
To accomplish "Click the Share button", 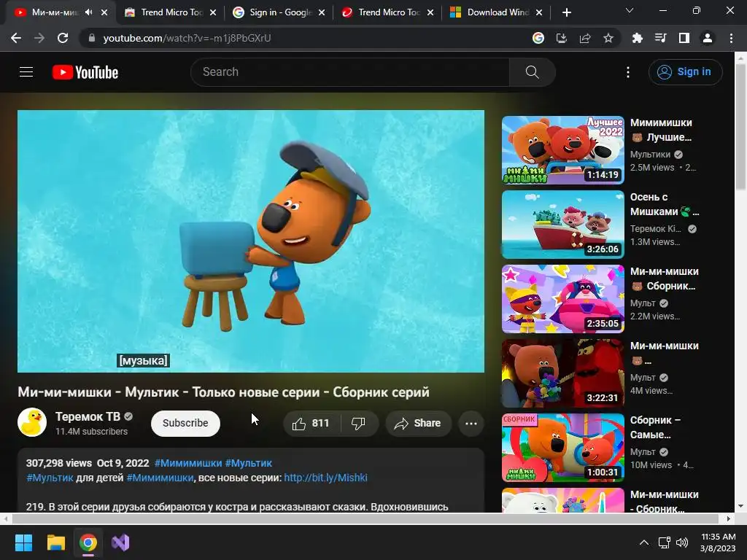I will point(418,424).
